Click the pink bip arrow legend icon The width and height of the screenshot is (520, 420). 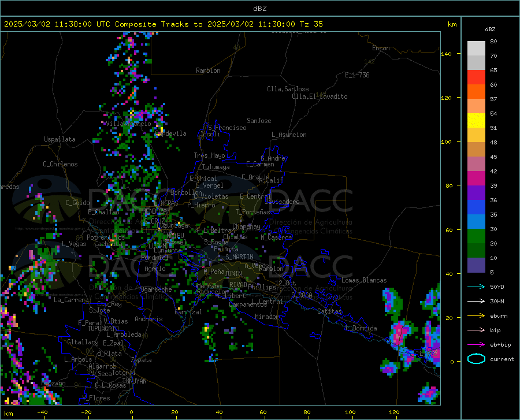coord(476,330)
